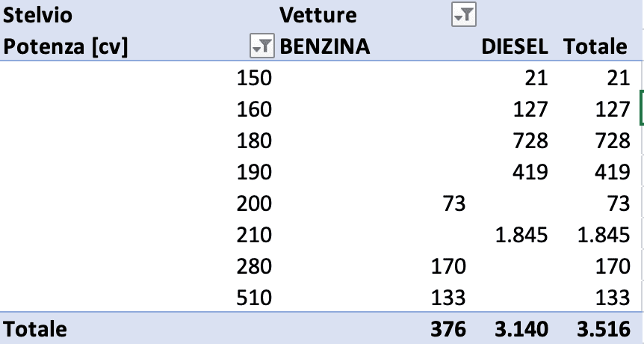Select the benzina total 376 cell

(x=449, y=329)
